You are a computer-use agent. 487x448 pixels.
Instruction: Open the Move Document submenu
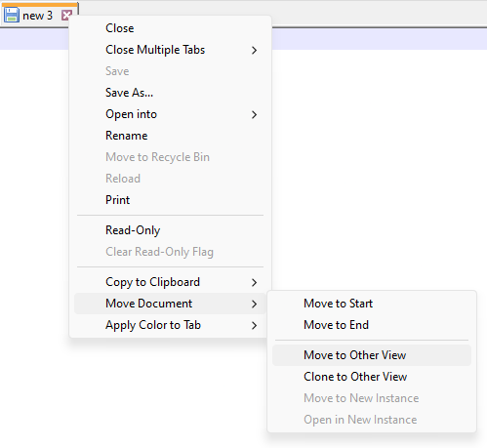(x=170, y=304)
